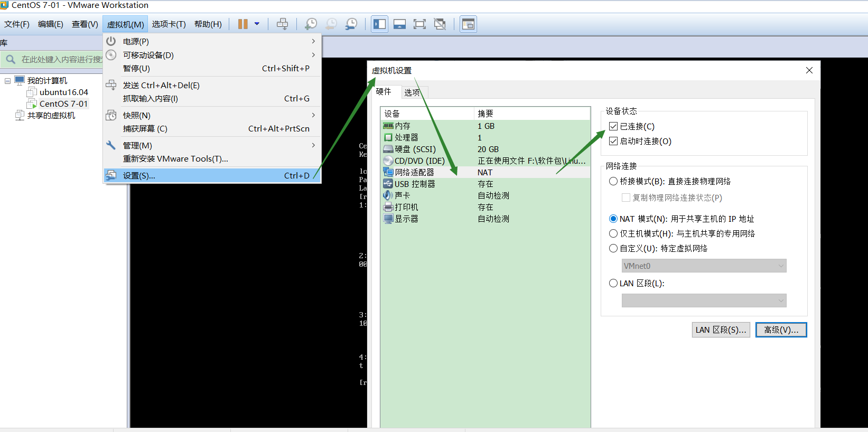Click 高级(V)... button
The image size is (868, 432).
(781, 330)
